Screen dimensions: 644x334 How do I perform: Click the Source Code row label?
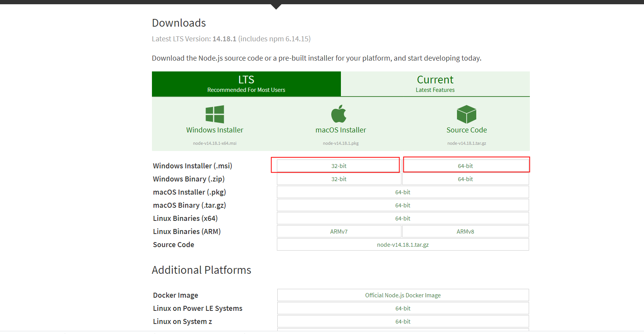[x=174, y=245]
